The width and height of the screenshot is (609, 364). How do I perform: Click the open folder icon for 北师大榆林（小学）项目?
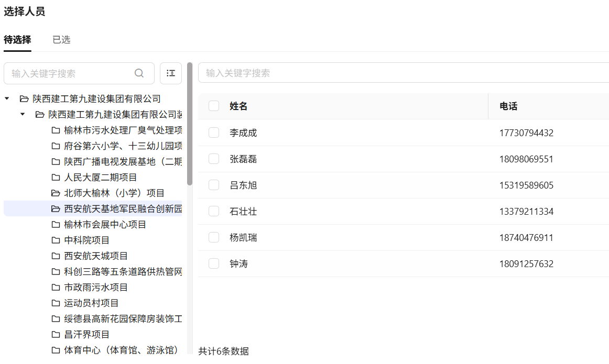pos(56,193)
